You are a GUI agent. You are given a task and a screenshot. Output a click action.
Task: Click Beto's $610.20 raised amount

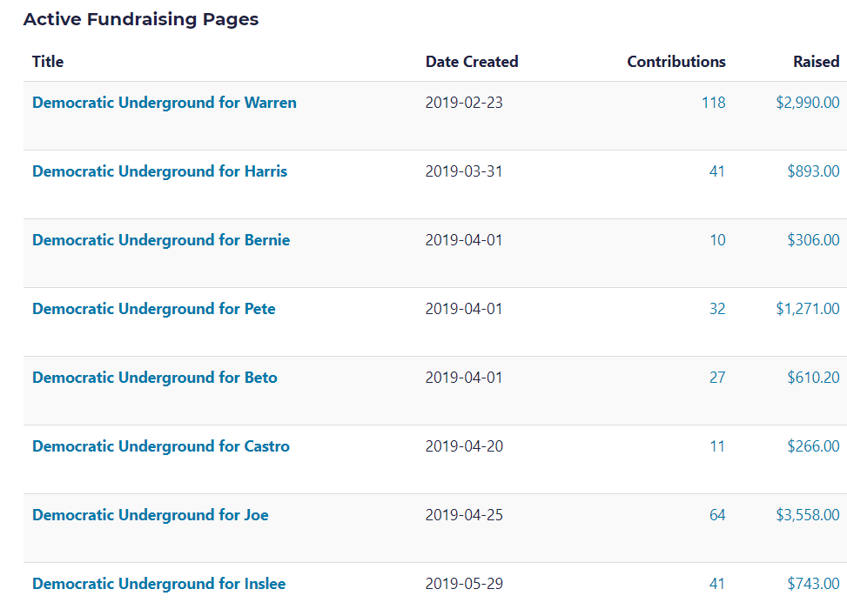point(813,378)
